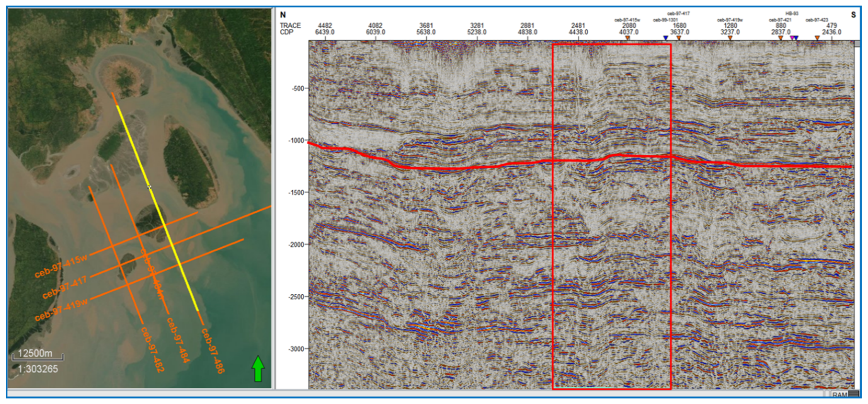Click the scroll thumb at the section's top-right corner

[857, 44]
